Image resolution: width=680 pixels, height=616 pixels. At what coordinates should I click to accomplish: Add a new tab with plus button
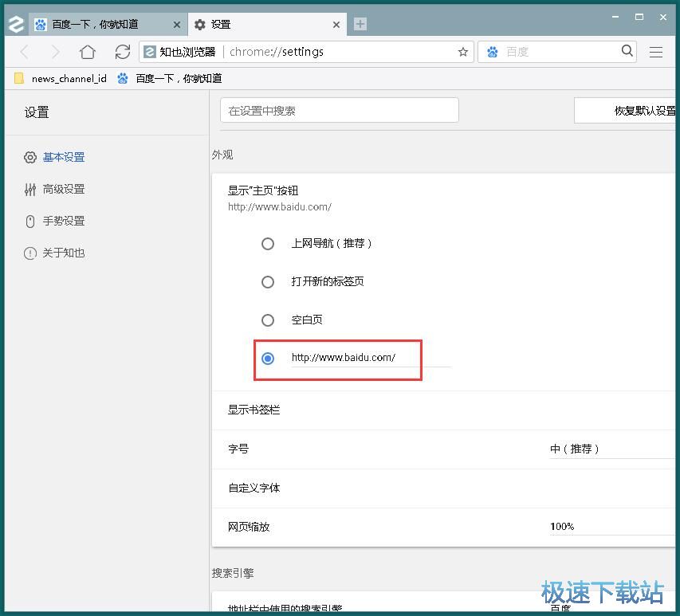tap(360, 24)
